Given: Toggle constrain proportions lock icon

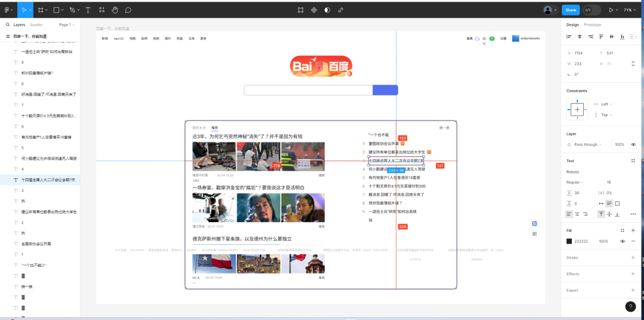Looking at the screenshot, I should coord(633,64).
